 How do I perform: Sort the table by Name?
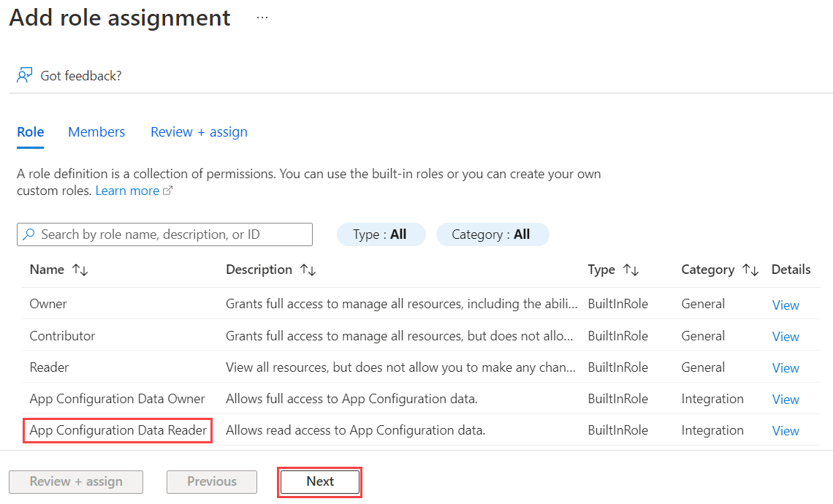79,270
